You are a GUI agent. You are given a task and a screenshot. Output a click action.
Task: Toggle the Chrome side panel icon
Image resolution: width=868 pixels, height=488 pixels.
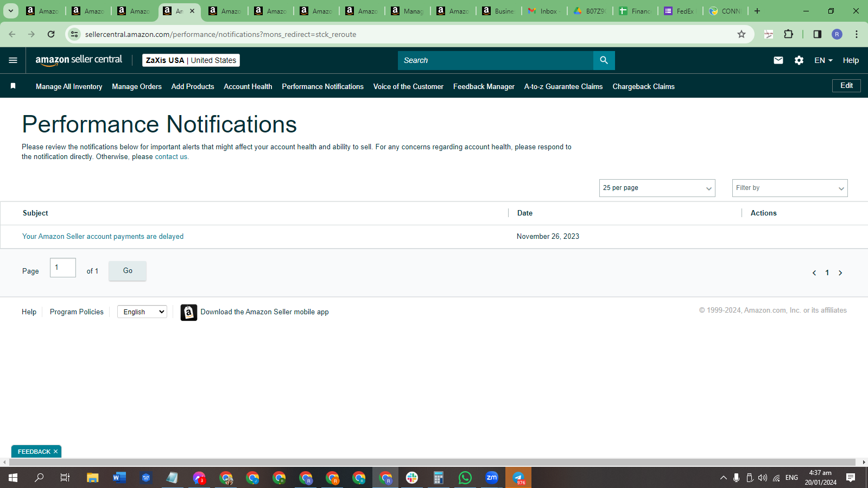click(x=817, y=34)
